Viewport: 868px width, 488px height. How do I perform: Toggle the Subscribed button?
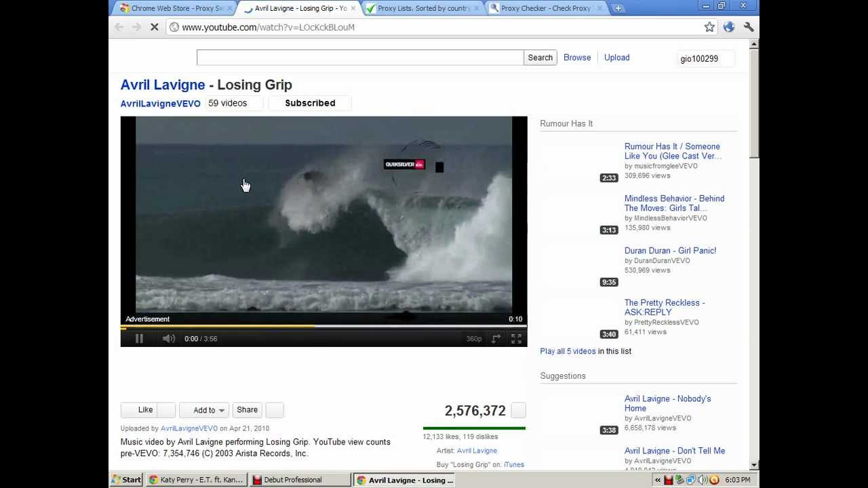point(310,103)
